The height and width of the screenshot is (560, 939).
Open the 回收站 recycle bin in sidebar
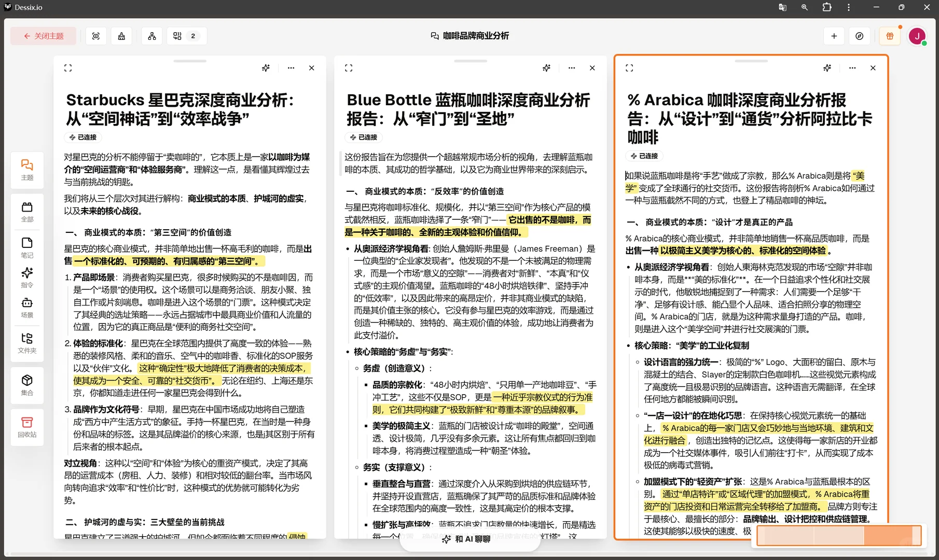(x=27, y=426)
